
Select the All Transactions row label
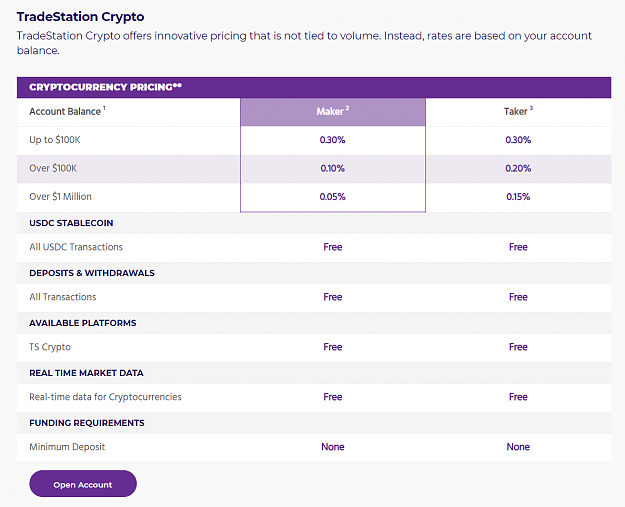(x=63, y=297)
